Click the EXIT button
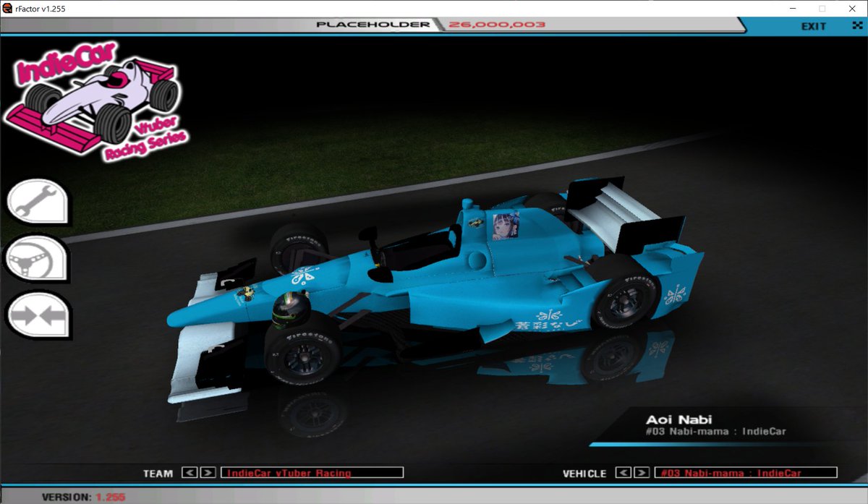This screenshot has width=868, height=504. tap(813, 26)
